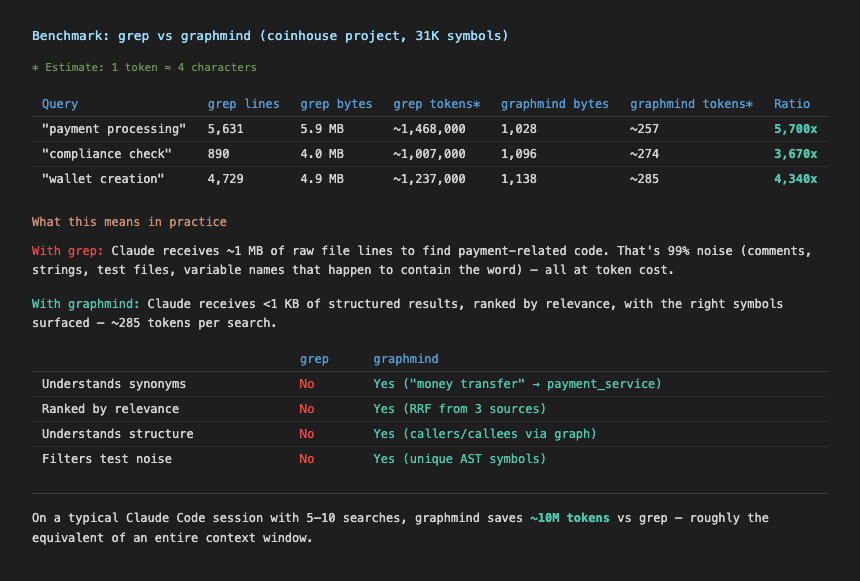The height and width of the screenshot is (581, 860).
Task: Select the Understands structure row label
Action: (x=117, y=434)
